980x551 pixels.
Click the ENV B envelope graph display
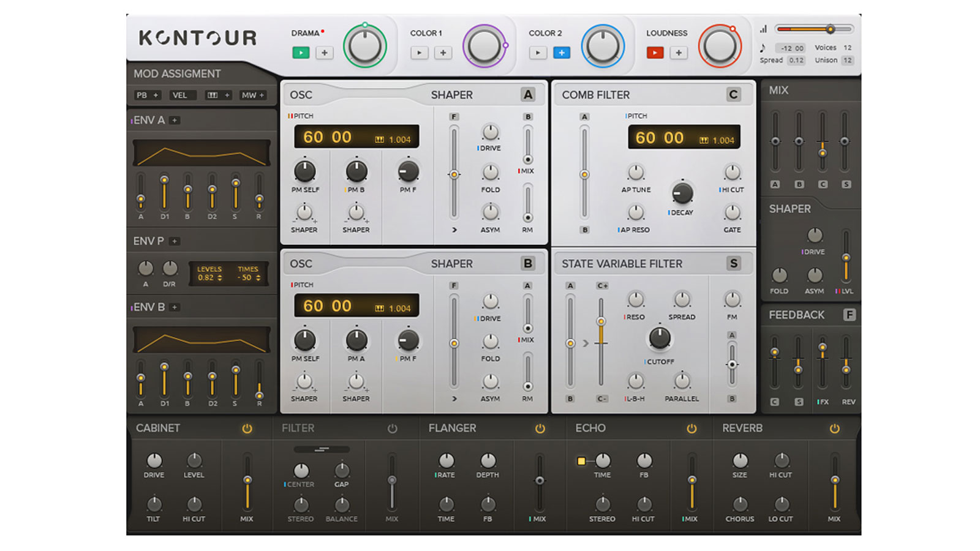click(x=202, y=340)
